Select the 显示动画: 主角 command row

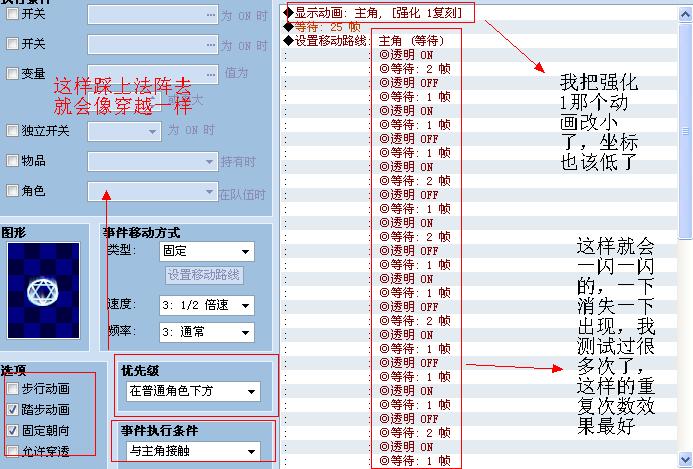click(378, 13)
